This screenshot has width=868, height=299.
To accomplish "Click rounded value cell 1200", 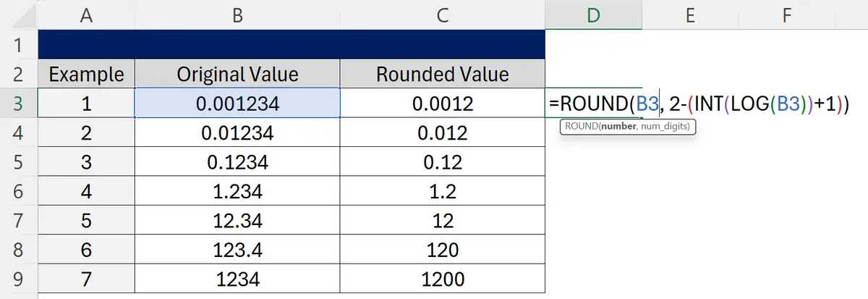I will click(442, 279).
